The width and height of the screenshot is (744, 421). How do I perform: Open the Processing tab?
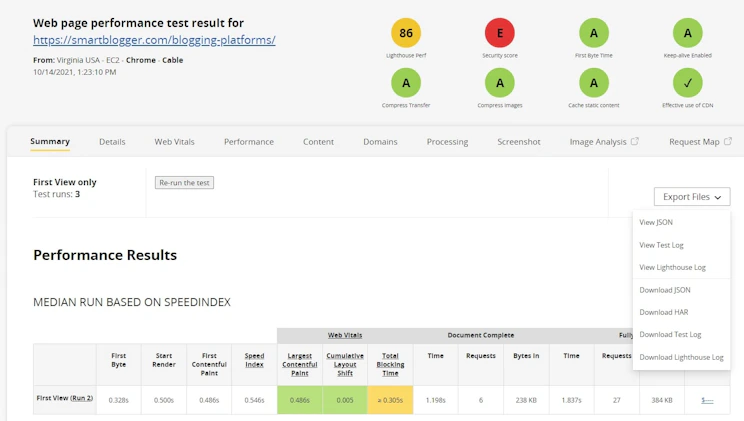click(447, 141)
